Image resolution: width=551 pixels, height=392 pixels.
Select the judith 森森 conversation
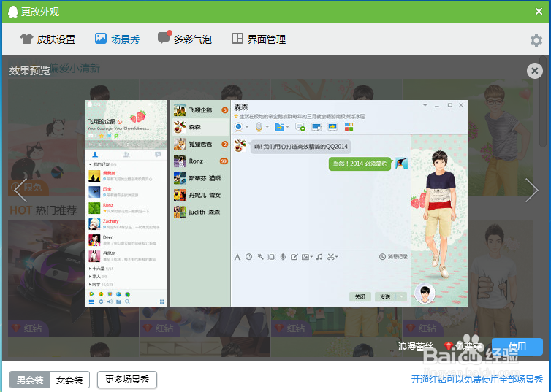click(x=200, y=212)
